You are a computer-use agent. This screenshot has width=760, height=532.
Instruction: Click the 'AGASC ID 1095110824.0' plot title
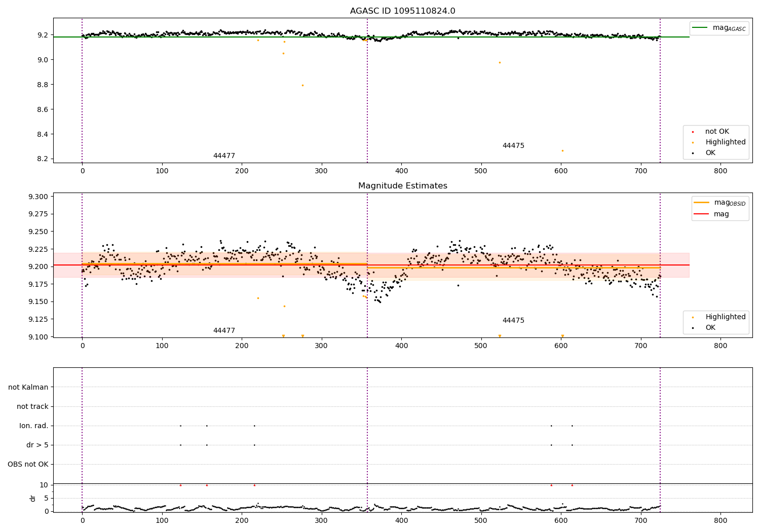402,11
